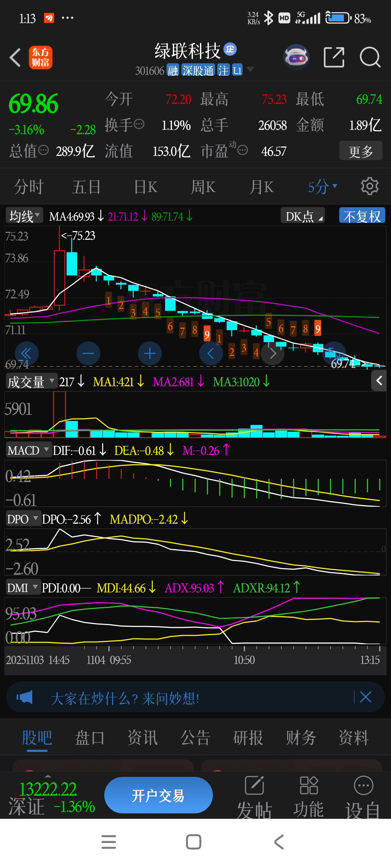Open the 盘口 tab
The image size is (391, 868).
(x=90, y=737)
